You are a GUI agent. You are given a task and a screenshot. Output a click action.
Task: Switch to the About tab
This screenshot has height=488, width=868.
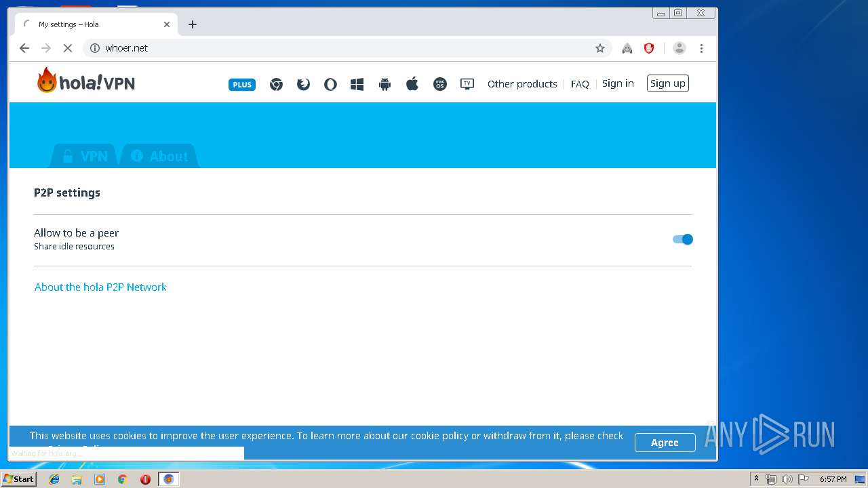tap(159, 156)
